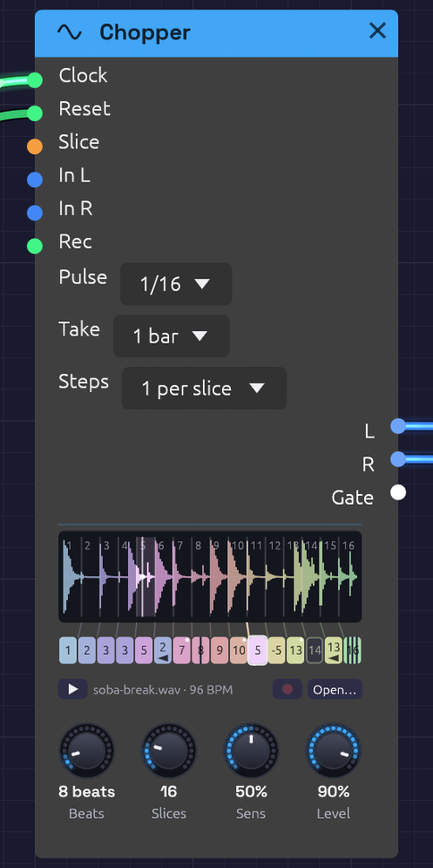Click the orange Slice input port

(35, 147)
